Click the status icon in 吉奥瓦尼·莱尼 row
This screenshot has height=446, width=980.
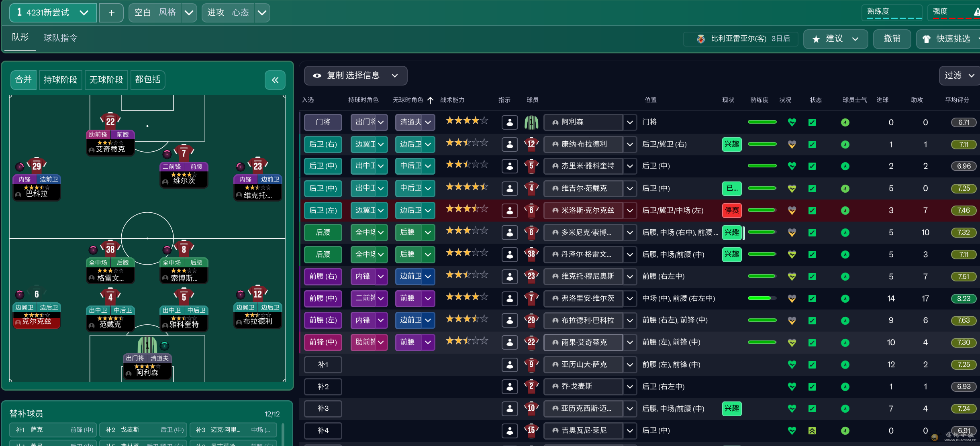pos(812,431)
